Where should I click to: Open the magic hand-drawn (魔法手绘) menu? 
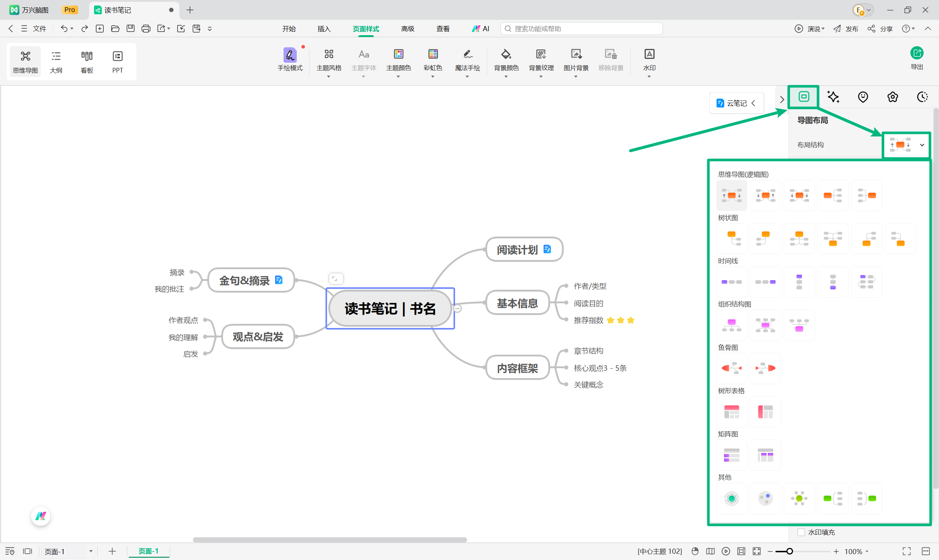point(467,62)
